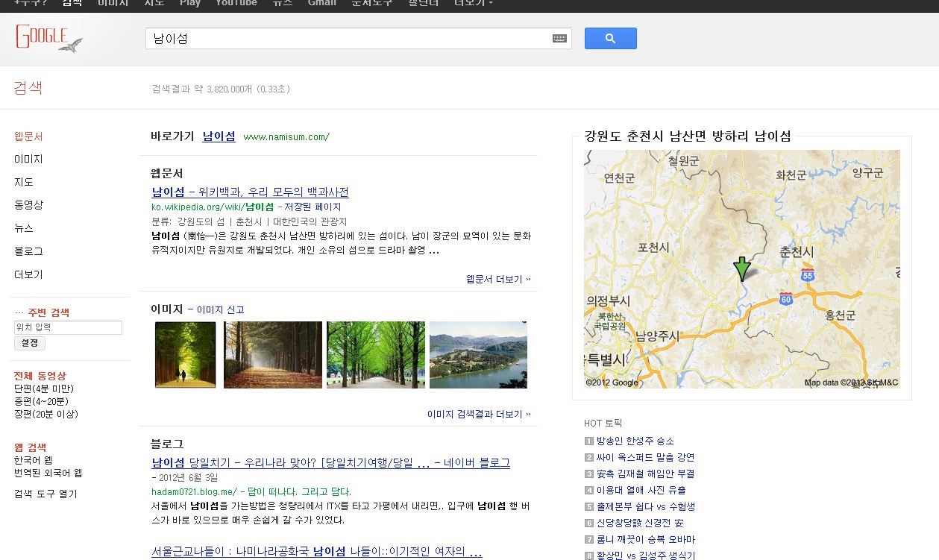The height and width of the screenshot is (560, 939).
Task: Select 뉴스 in the left sidebar
Action: coord(24,228)
